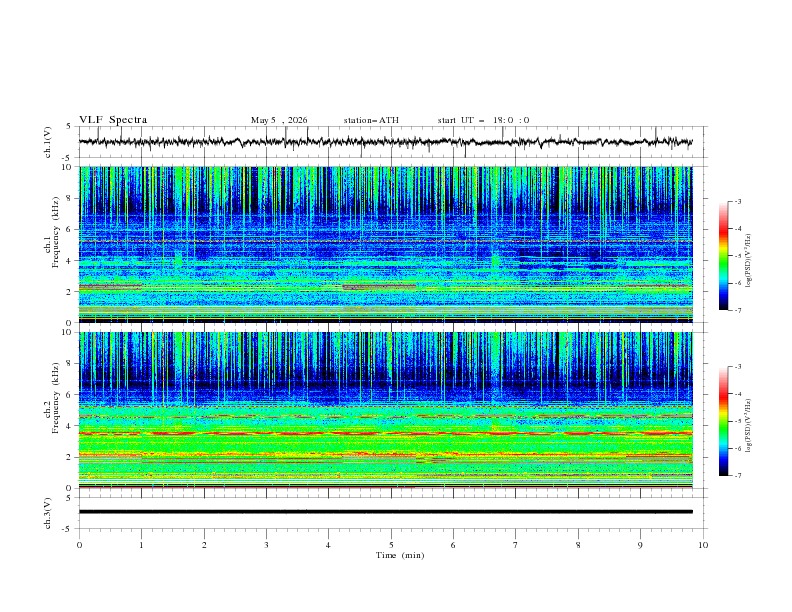792x612 pixels.
Task: Click the ch.1 top color scale bar
Action: [724, 256]
